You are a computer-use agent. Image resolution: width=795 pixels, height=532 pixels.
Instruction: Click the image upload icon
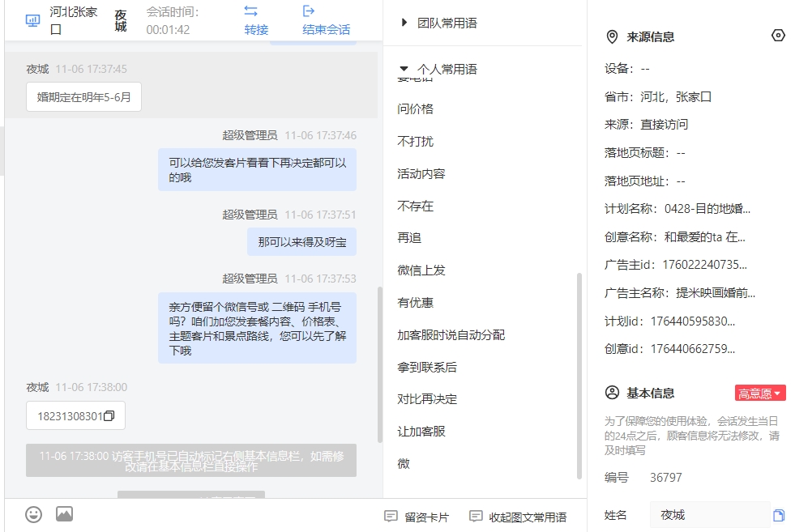coord(64,513)
